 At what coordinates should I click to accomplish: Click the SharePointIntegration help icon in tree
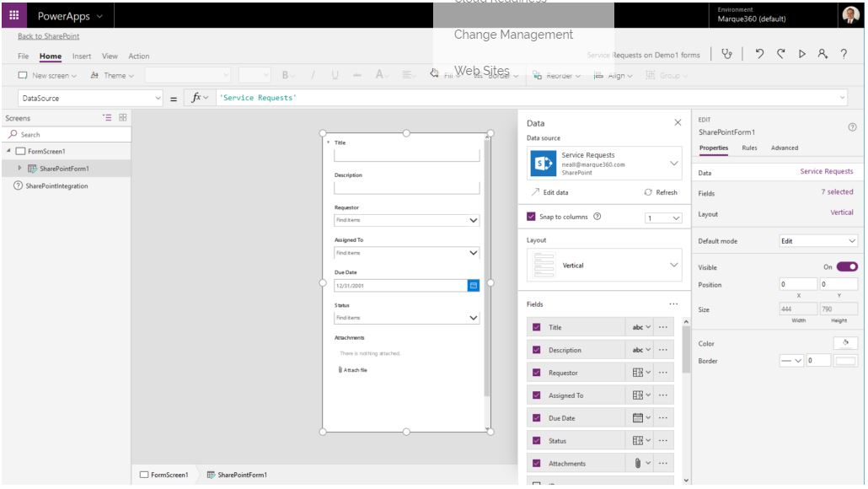click(18, 185)
